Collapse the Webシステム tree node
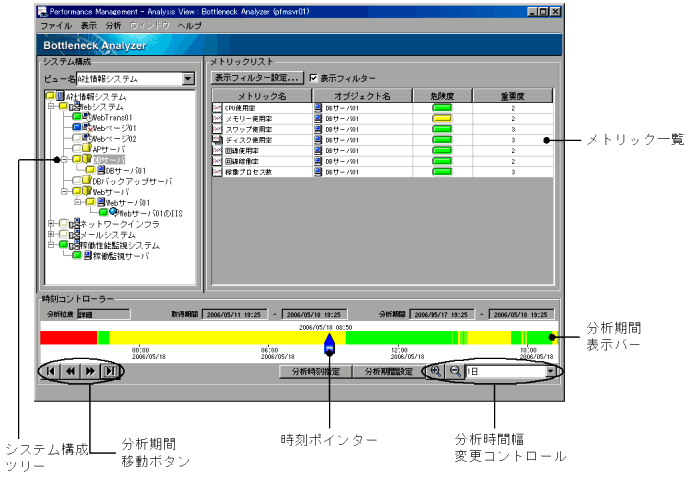Image resolution: width=688 pixels, height=481 pixels. pyautogui.click(x=51, y=106)
